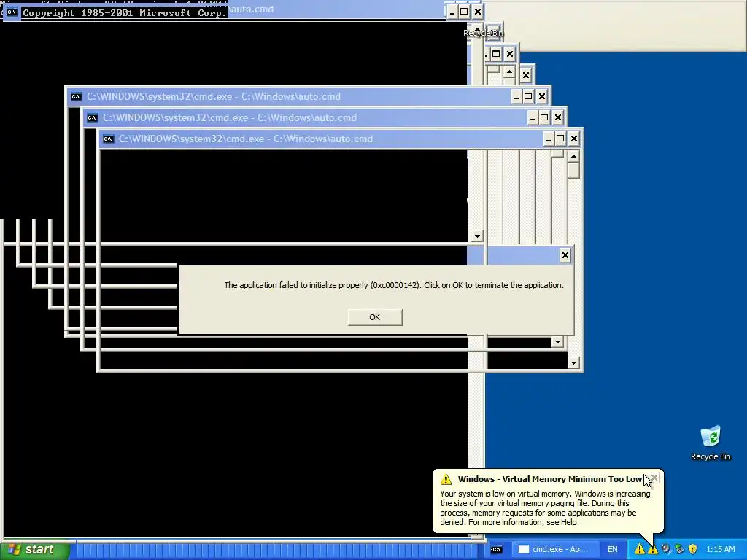Open the Start menu

coord(34,550)
